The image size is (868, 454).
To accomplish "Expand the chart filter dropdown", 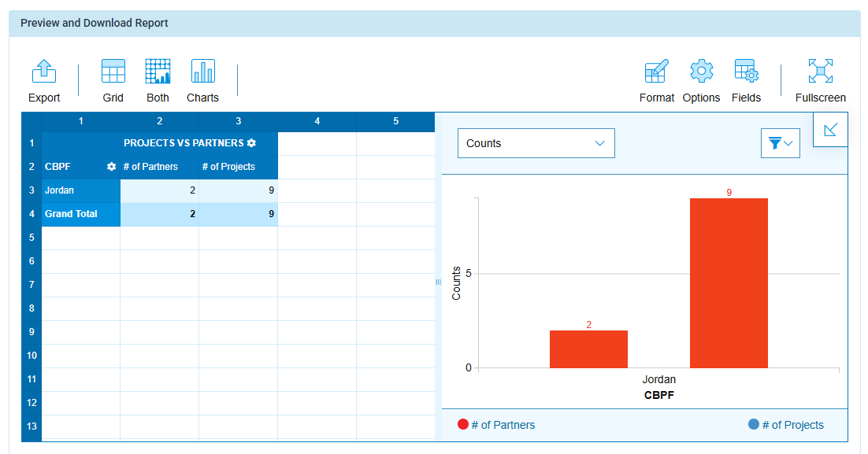I will (x=781, y=143).
